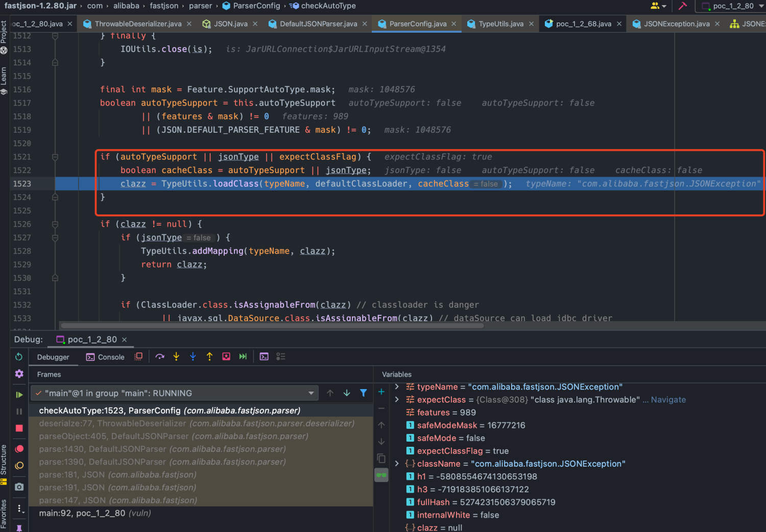Screen dimensions: 766x532
Task: Open the Console tab
Action: [105, 357]
